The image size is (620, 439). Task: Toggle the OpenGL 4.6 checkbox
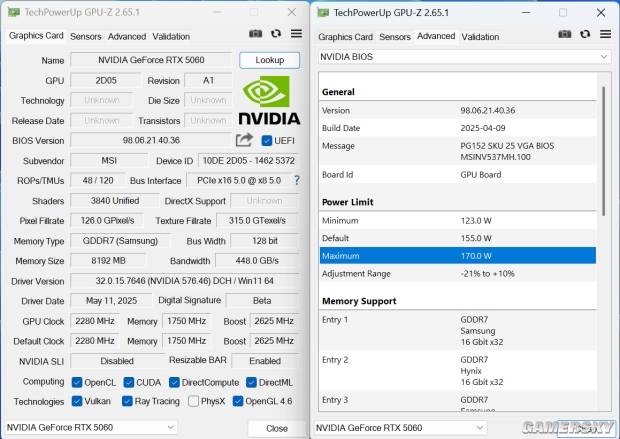tap(238, 401)
